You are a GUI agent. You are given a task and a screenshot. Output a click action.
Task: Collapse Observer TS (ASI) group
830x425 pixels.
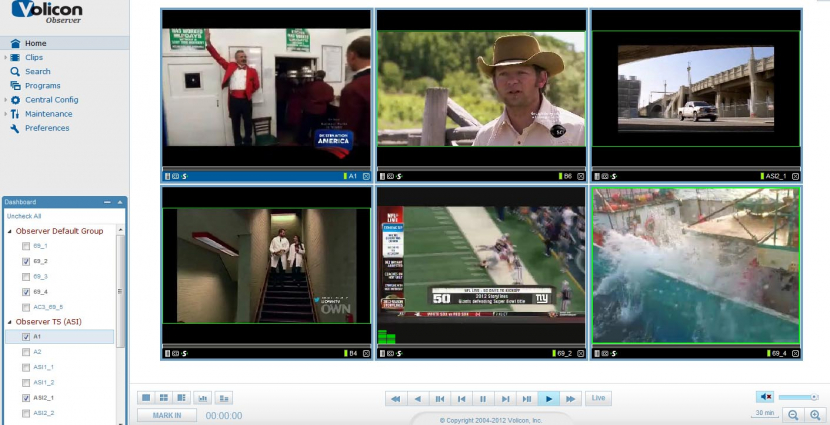point(10,322)
